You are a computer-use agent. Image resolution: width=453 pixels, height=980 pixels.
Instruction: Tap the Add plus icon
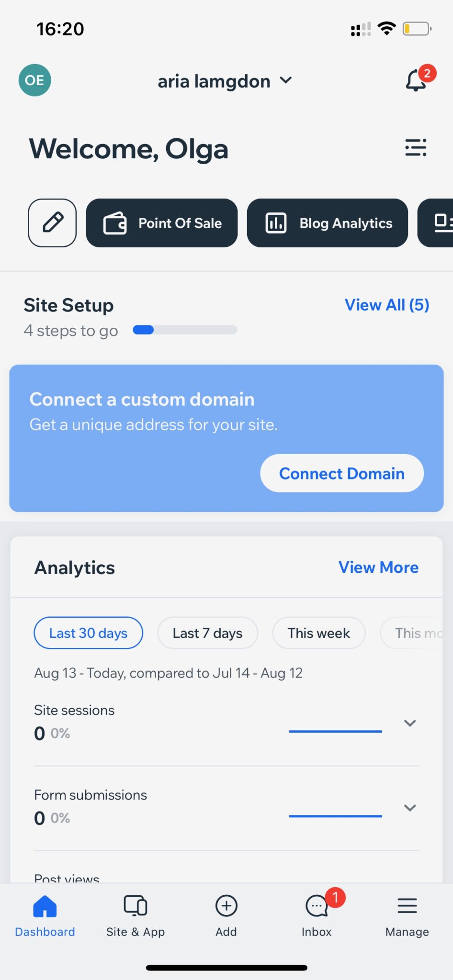[226, 905]
